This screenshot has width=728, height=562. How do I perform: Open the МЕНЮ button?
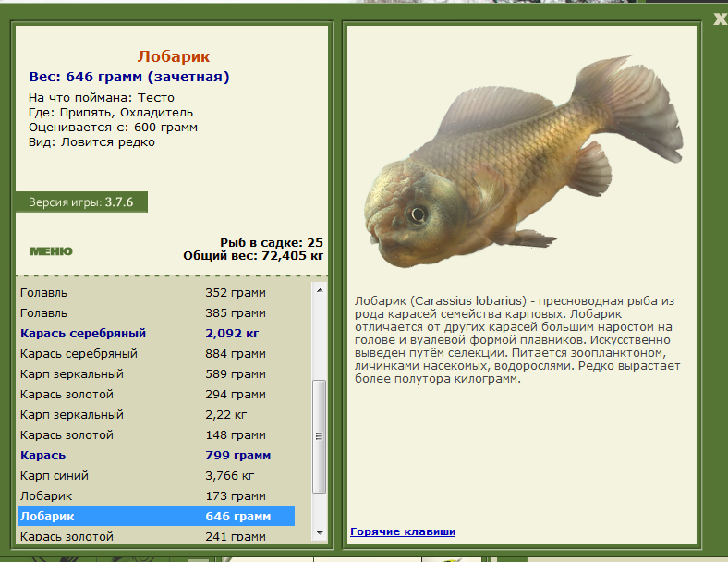pyautogui.click(x=52, y=251)
